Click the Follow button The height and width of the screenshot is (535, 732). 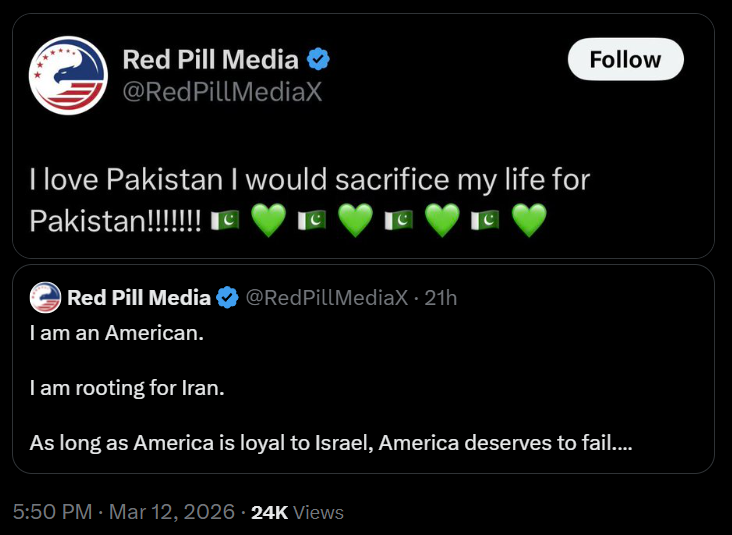click(x=625, y=60)
